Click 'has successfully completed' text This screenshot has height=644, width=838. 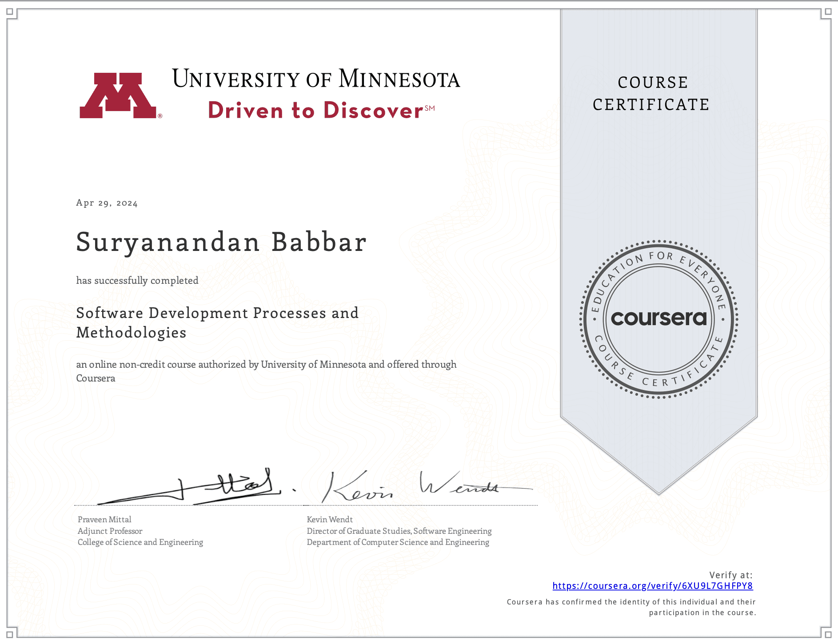pos(137,281)
